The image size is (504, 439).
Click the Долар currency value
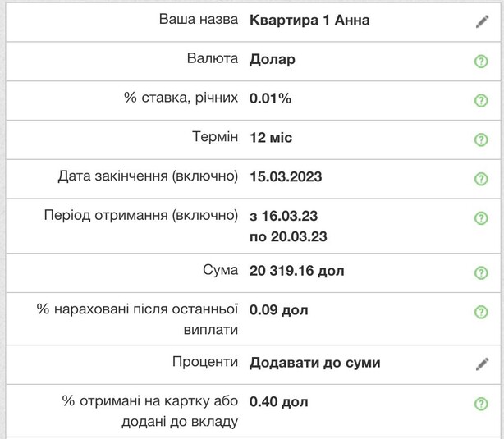click(273, 59)
